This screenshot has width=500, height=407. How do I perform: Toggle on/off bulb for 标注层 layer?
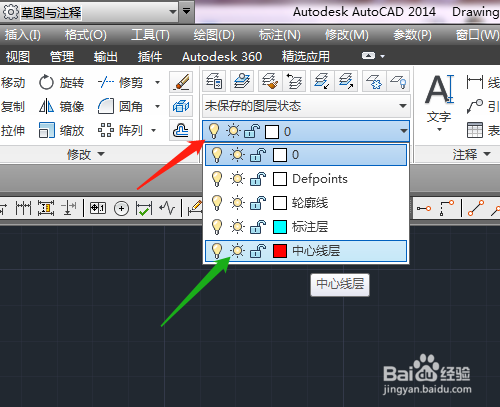pyautogui.click(x=217, y=227)
